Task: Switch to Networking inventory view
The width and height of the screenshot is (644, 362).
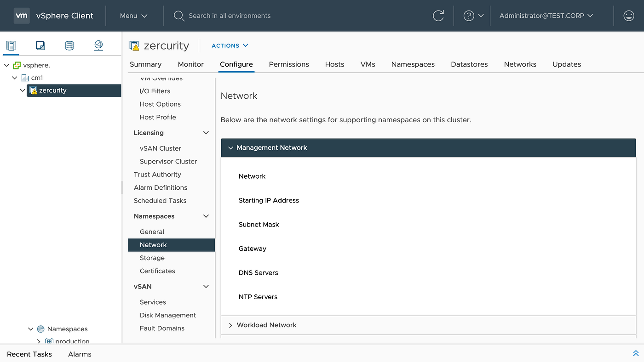Action: pyautogui.click(x=98, y=45)
